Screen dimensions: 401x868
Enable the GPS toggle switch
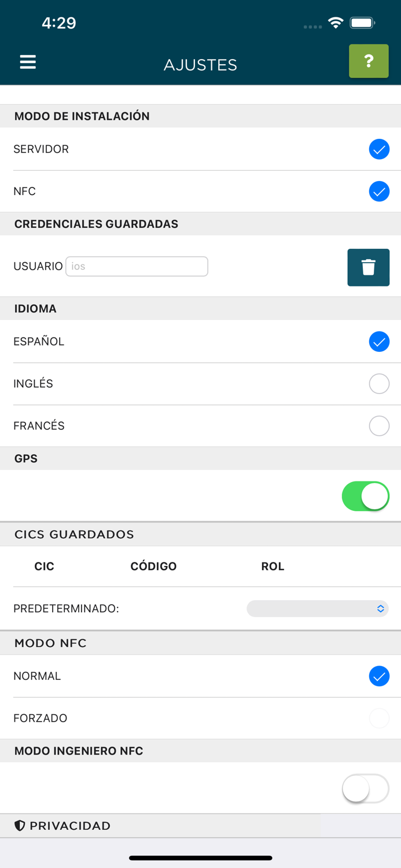coord(366,496)
